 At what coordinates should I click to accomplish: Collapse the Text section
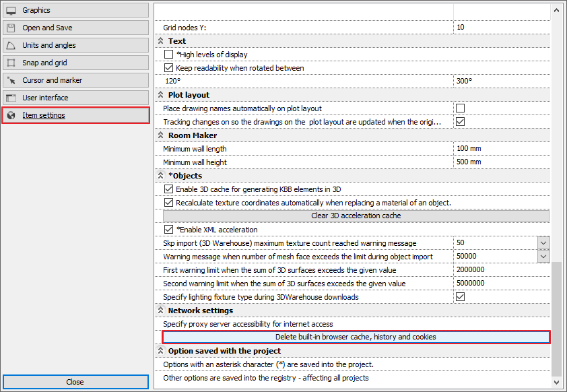pyautogui.click(x=160, y=41)
